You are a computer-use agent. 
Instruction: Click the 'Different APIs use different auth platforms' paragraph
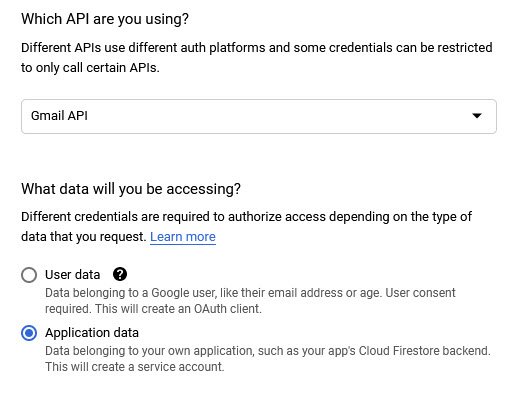[257, 57]
